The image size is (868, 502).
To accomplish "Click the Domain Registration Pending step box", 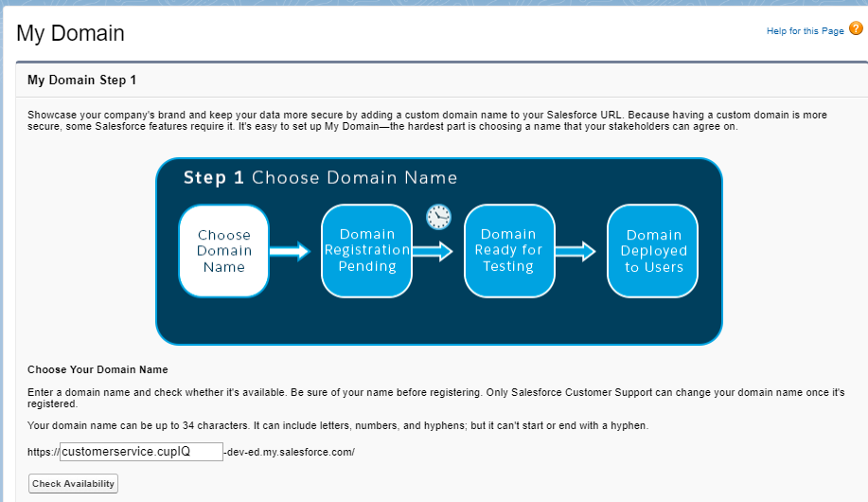I will (x=367, y=251).
